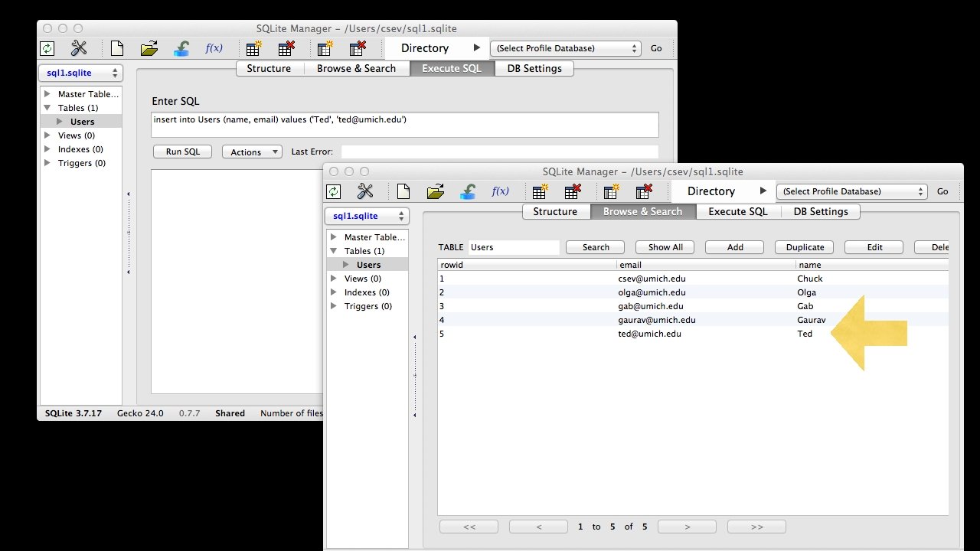Click the open folder icon in the back window
Screen dimensions: 980x551
[149, 48]
